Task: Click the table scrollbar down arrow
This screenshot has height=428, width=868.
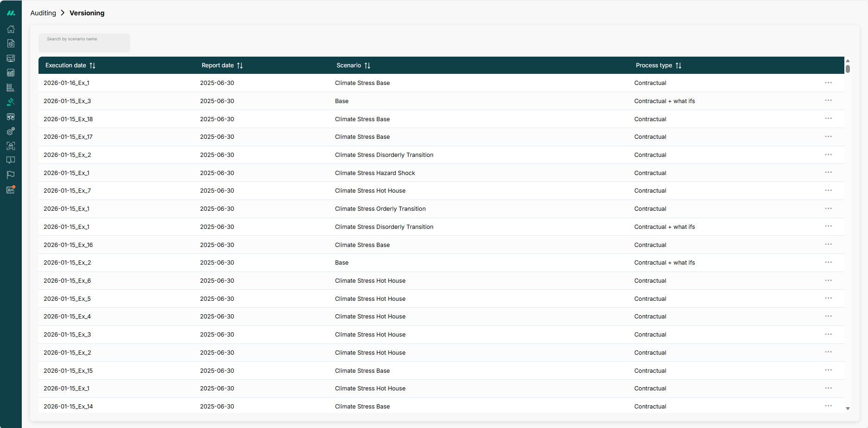Action: tap(848, 409)
